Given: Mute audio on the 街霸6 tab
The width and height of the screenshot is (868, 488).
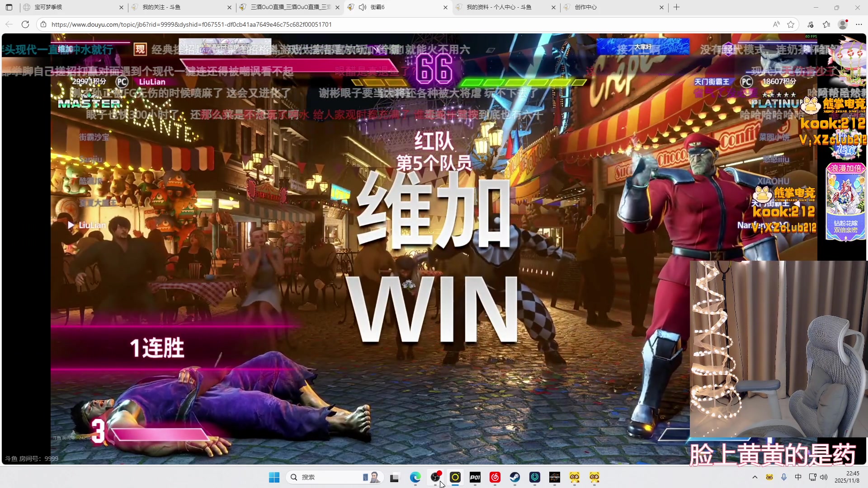Looking at the screenshot, I should point(363,7).
